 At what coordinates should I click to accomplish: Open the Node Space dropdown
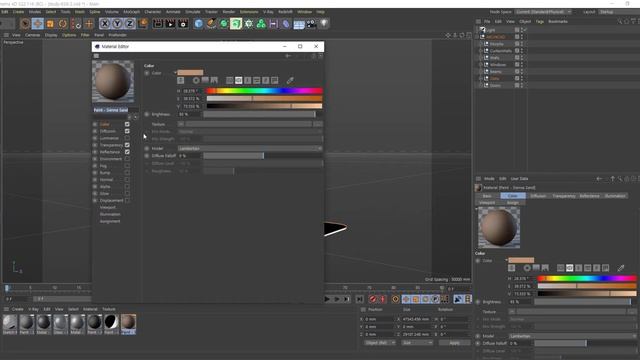[x=543, y=12]
